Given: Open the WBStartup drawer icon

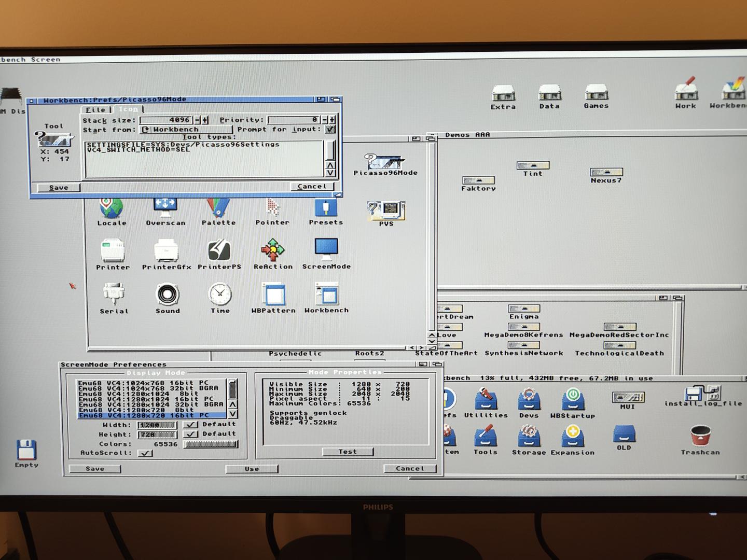Looking at the screenshot, I should [573, 400].
